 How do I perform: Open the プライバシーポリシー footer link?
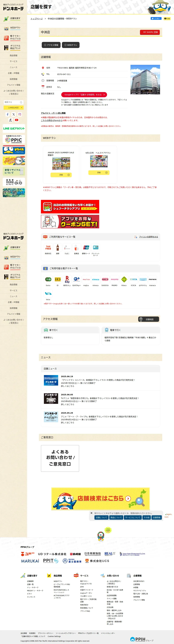click(x=46, y=633)
